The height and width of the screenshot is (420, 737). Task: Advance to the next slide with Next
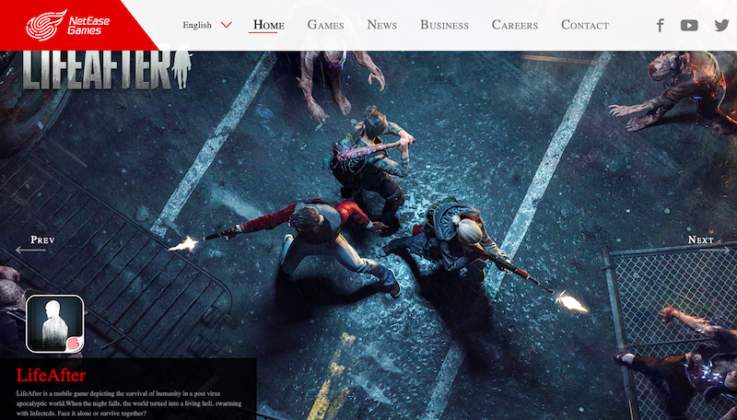[708, 244]
